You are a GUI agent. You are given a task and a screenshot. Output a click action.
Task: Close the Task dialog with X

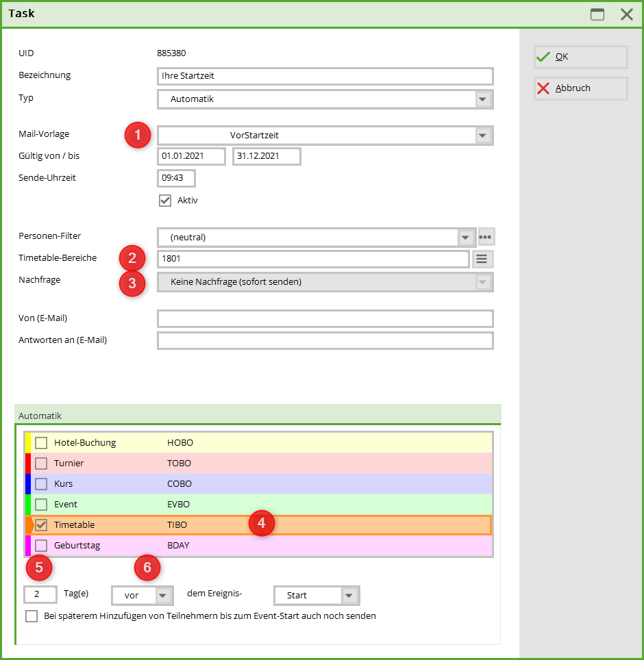pyautogui.click(x=626, y=14)
